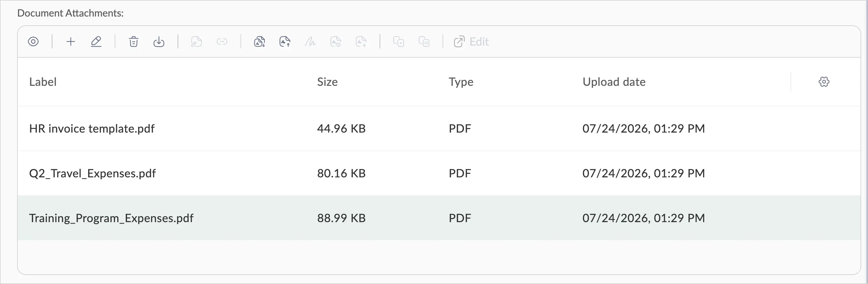Click the signed documents download icon
Image resolution: width=868 pixels, height=284 pixels.
pyautogui.click(x=259, y=42)
